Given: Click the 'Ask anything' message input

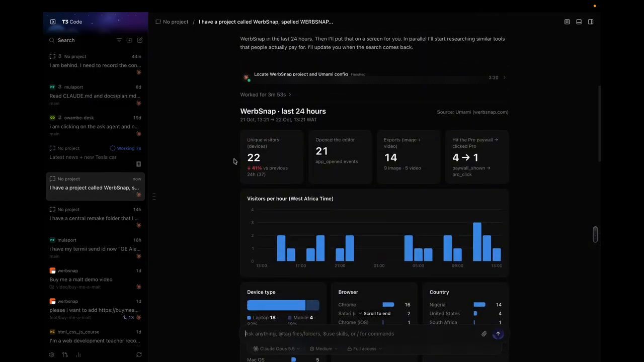Looking at the screenshot, I should pos(360,334).
